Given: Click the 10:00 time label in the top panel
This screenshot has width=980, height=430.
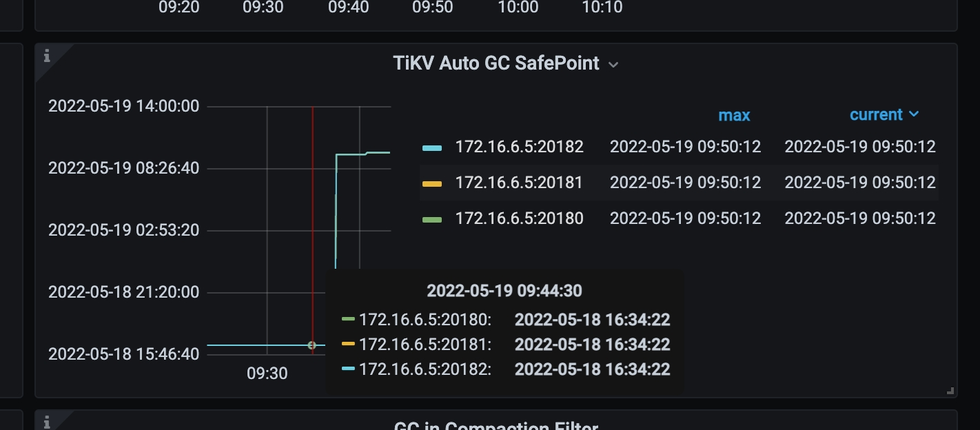Looking at the screenshot, I should [x=518, y=8].
